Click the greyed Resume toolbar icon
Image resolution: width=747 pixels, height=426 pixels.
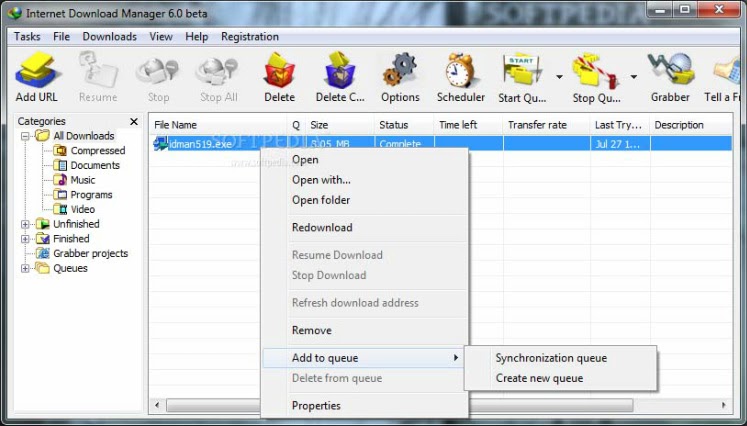click(98, 70)
